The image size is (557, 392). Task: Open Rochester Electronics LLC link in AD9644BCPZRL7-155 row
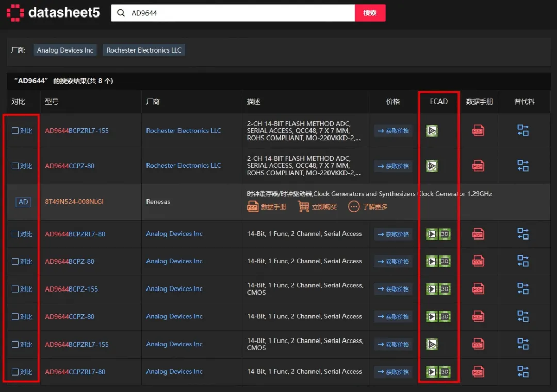point(183,131)
